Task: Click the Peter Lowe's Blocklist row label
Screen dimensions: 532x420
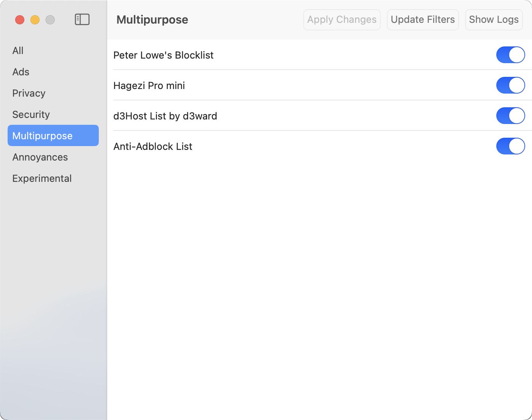Action: (x=163, y=55)
